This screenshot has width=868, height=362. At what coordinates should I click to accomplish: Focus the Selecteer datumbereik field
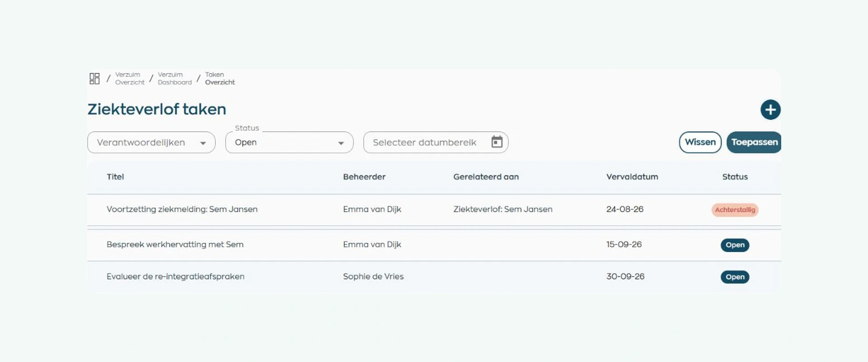tap(436, 143)
